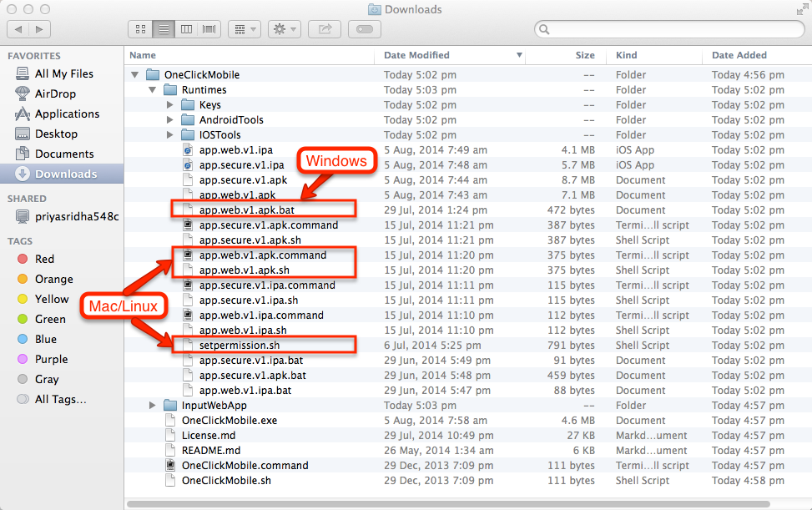812x510 pixels.
Task: Sort by the Name column header
Action: [143, 55]
